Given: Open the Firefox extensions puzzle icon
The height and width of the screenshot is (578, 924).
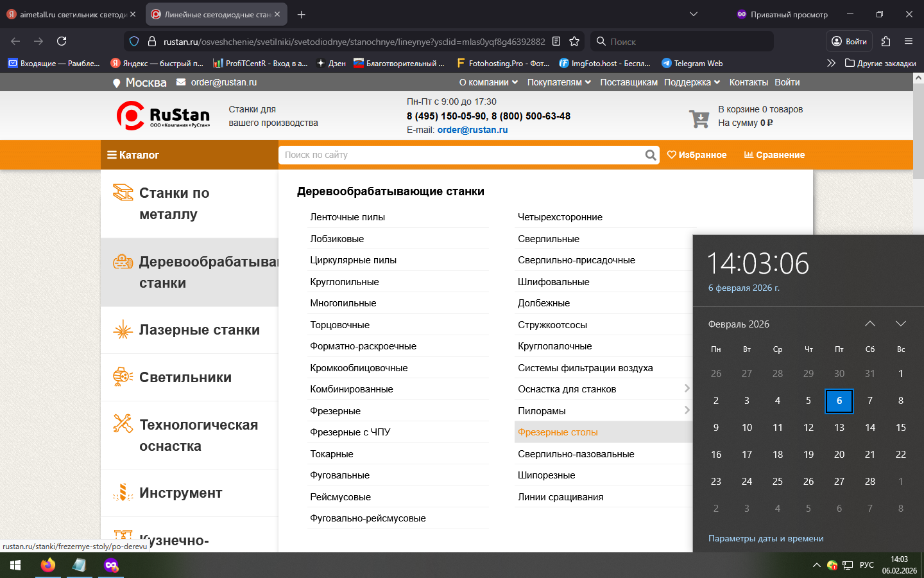Looking at the screenshot, I should pos(886,41).
